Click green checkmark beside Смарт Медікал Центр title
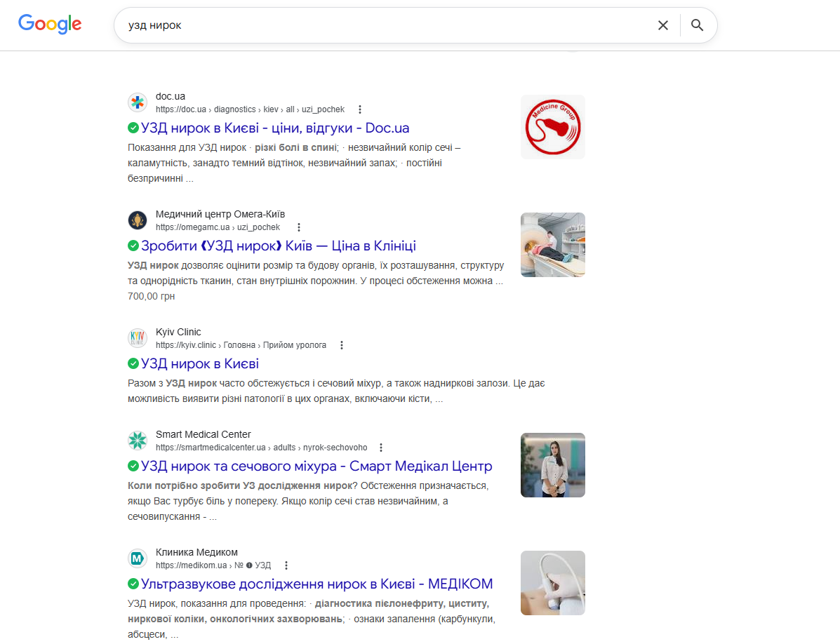 (133, 466)
